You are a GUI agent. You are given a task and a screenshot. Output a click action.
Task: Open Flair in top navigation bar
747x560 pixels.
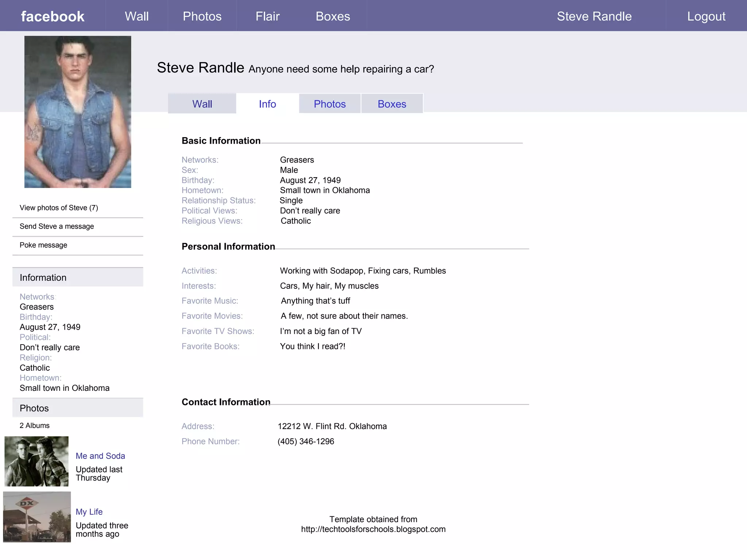click(267, 16)
